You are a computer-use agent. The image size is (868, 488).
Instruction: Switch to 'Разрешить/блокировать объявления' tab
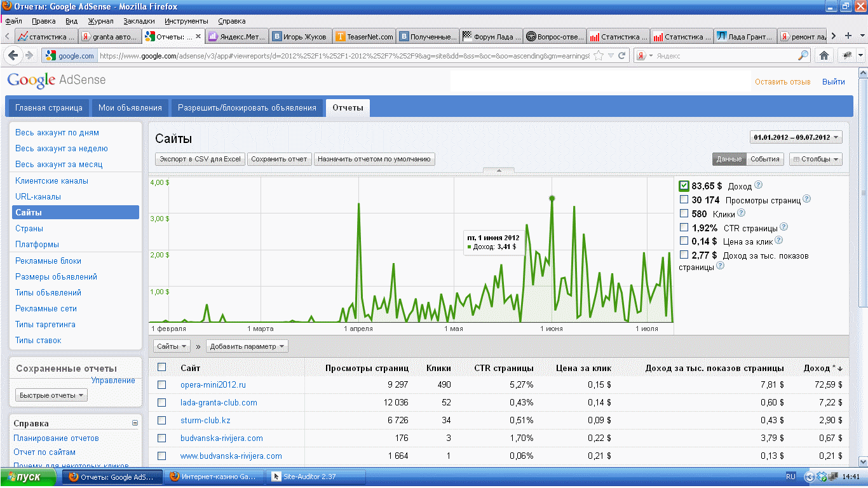(247, 107)
